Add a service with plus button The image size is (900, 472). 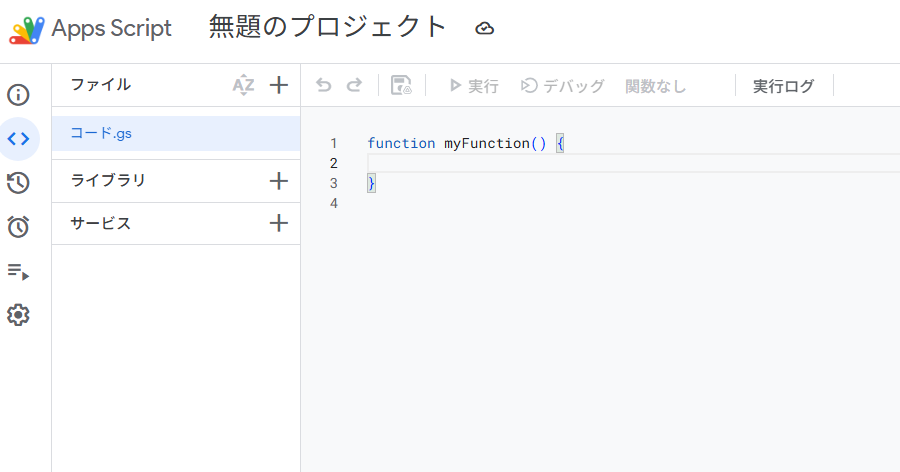[x=279, y=223]
